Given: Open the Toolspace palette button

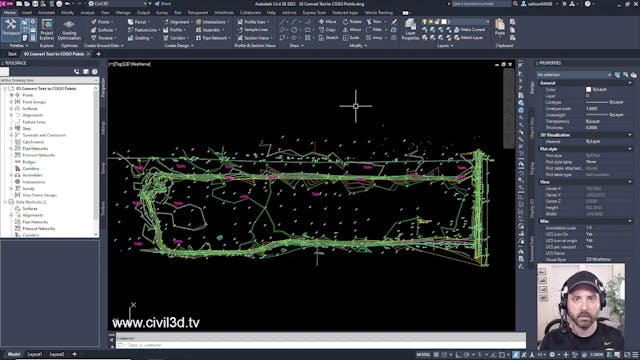Looking at the screenshot, I should click(11, 28).
